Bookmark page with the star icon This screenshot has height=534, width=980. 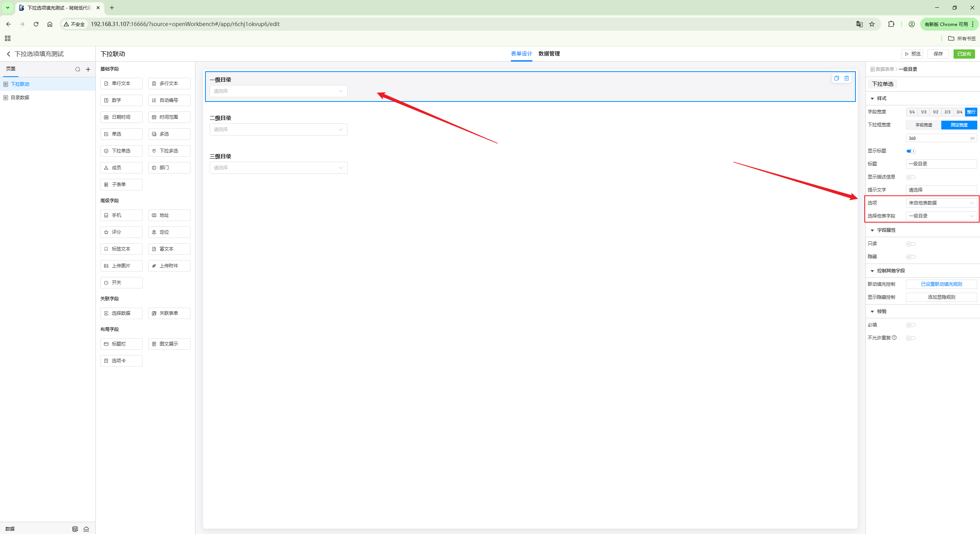point(872,24)
